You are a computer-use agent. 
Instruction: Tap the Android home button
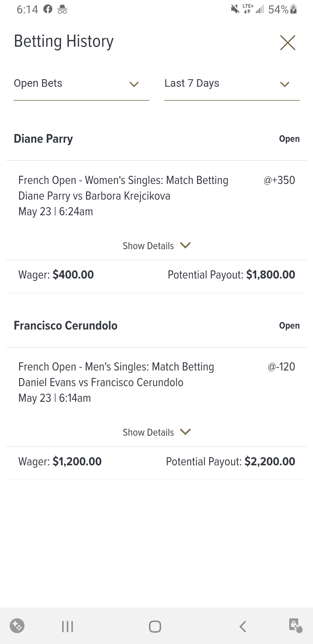(x=155, y=626)
